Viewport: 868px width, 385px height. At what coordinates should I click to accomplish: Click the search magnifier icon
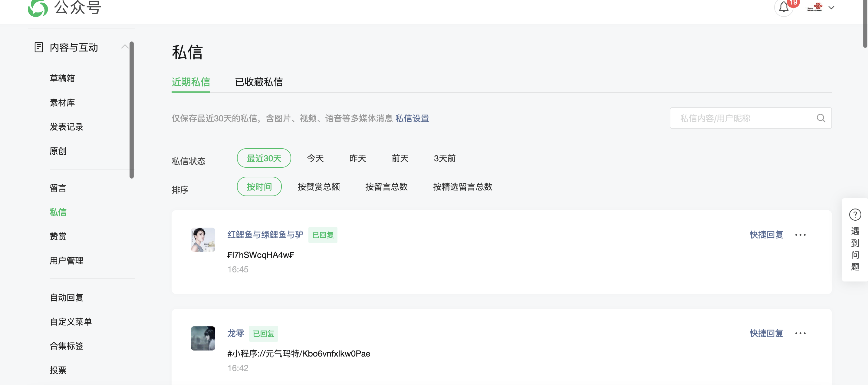tap(821, 118)
